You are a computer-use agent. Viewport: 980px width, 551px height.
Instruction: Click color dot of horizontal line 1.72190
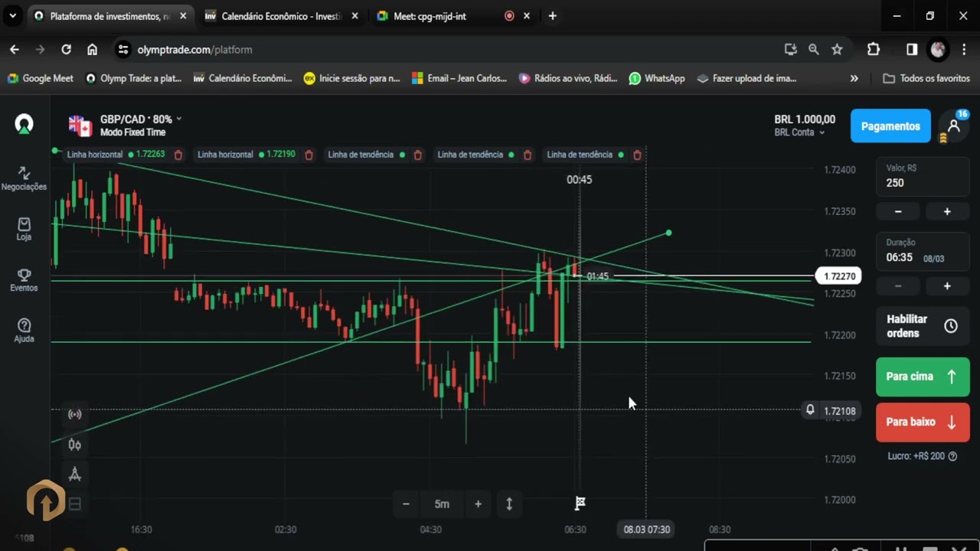(261, 155)
